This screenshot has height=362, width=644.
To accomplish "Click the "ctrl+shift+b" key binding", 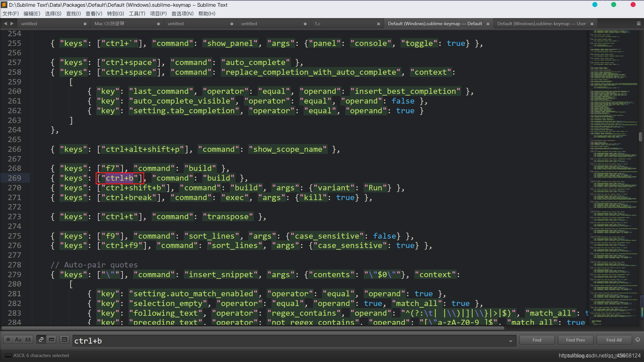I will (133, 188).
